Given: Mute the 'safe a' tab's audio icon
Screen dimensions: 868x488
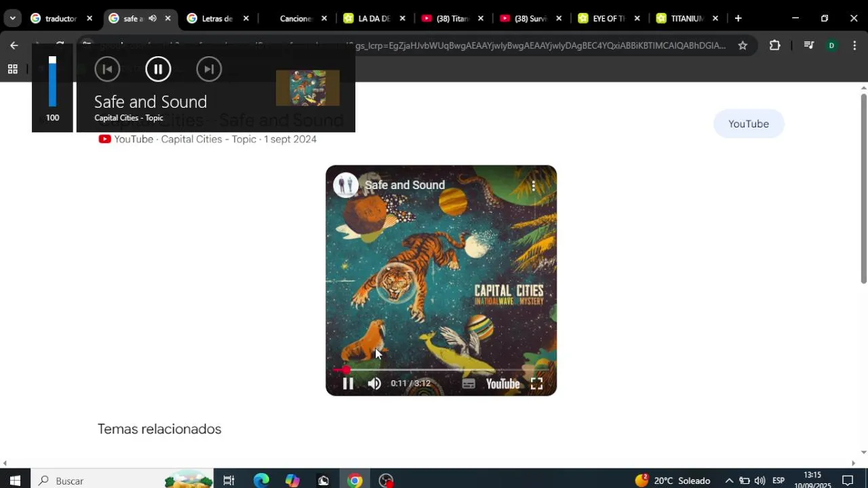Looking at the screenshot, I should pos(153,18).
